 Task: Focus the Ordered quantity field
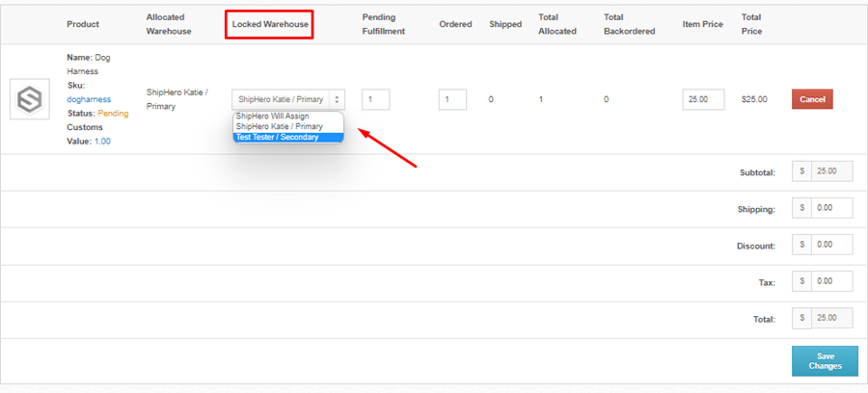pyautogui.click(x=453, y=99)
